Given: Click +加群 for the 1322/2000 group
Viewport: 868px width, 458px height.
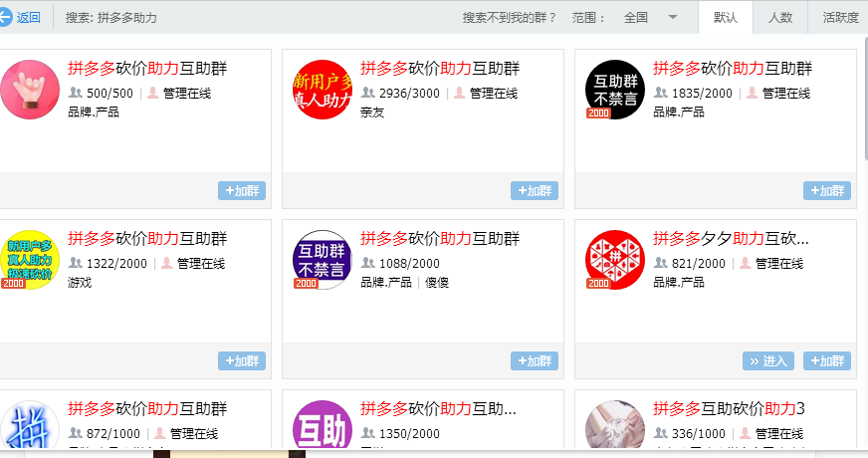Looking at the screenshot, I should (242, 361).
